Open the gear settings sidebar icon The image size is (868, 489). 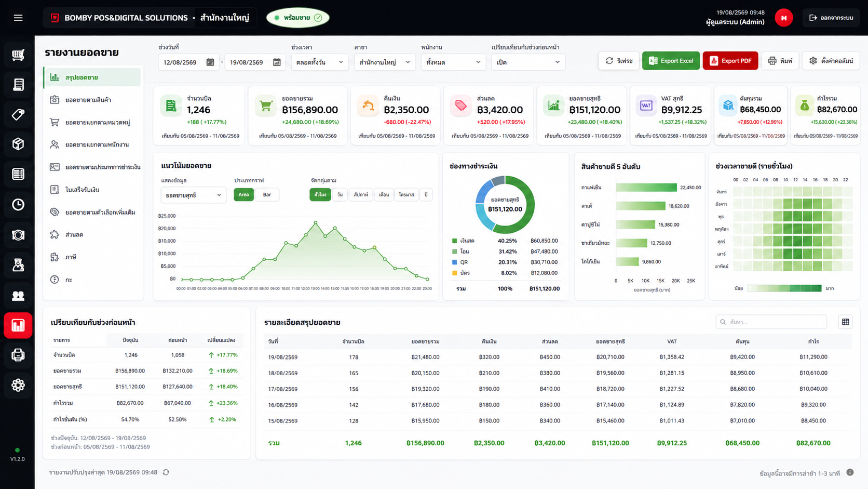click(x=18, y=385)
